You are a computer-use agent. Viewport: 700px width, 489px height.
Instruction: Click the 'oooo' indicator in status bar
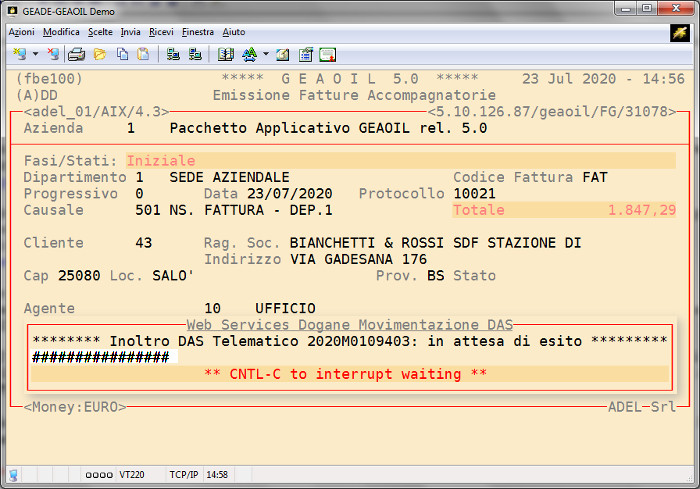point(99,475)
